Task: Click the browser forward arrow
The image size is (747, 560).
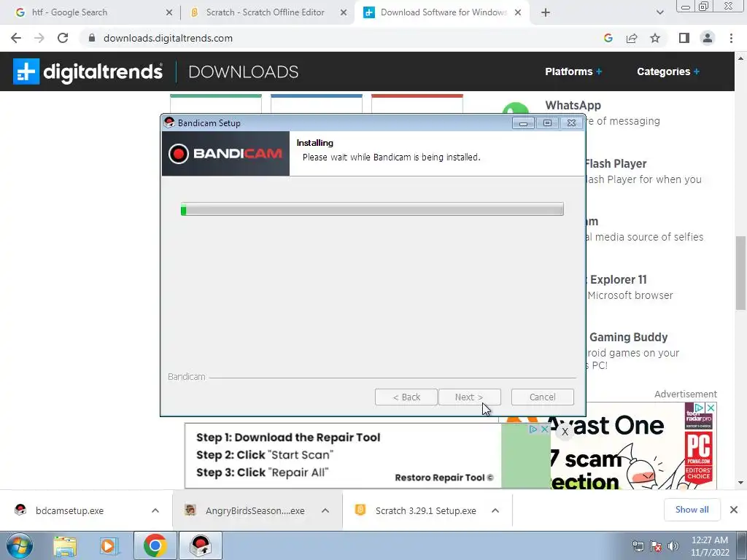Action: (39, 38)
